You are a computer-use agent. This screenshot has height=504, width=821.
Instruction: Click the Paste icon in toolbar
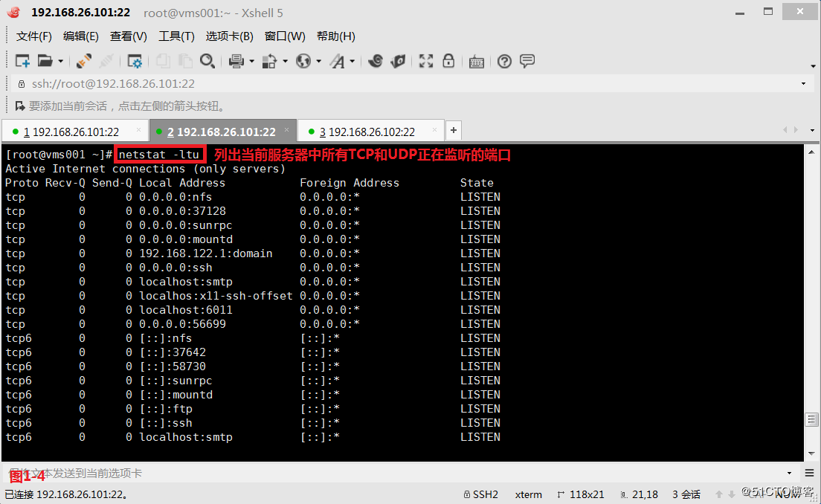(185, 61)
